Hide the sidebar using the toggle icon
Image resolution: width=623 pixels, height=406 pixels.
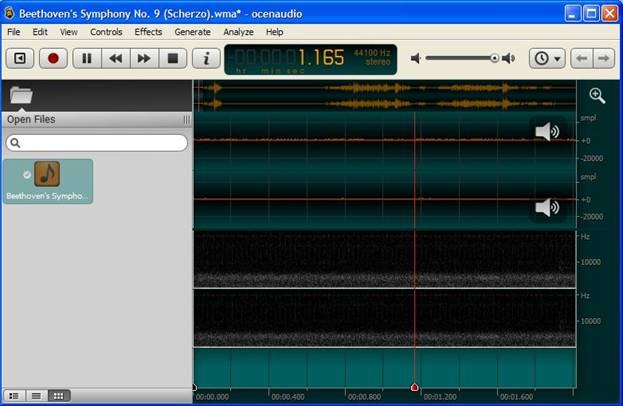click(x=19, y=58)
